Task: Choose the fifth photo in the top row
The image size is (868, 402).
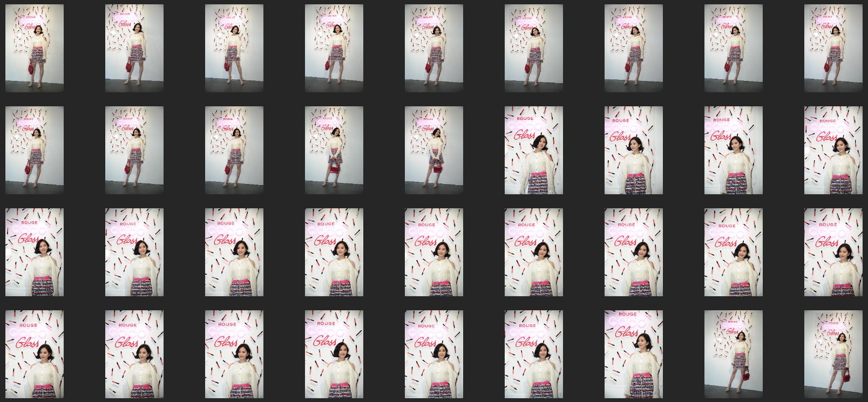Action: coord(434,49)
